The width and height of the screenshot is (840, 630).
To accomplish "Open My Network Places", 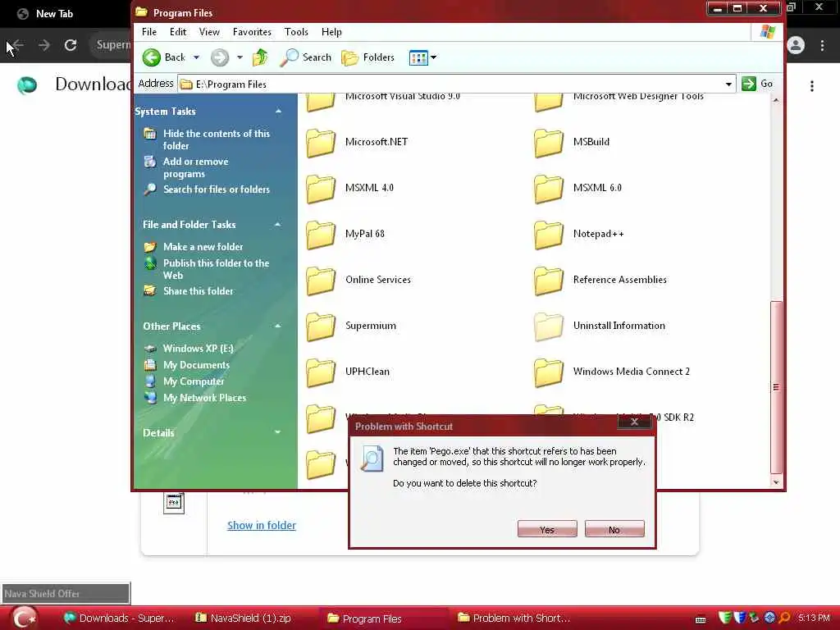I will (x=204, y=398).
